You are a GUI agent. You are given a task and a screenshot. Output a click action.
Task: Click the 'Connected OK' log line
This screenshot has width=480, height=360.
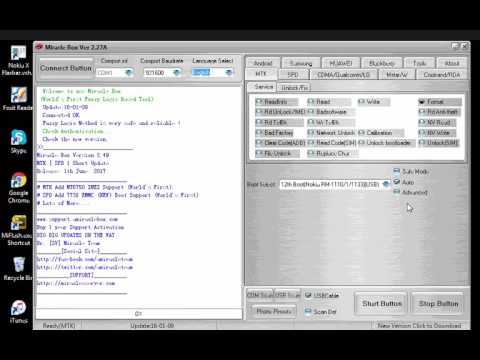[x=61, y=115]
